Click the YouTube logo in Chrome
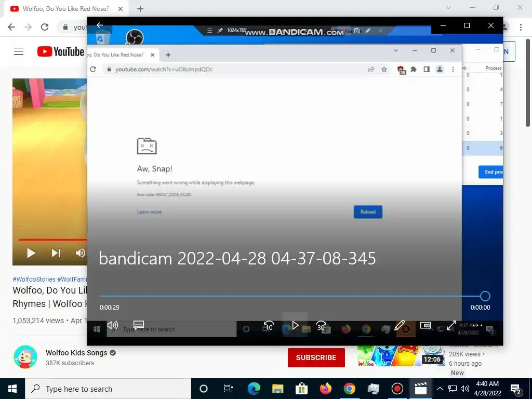The image size is (532, 399). point(60,51)
